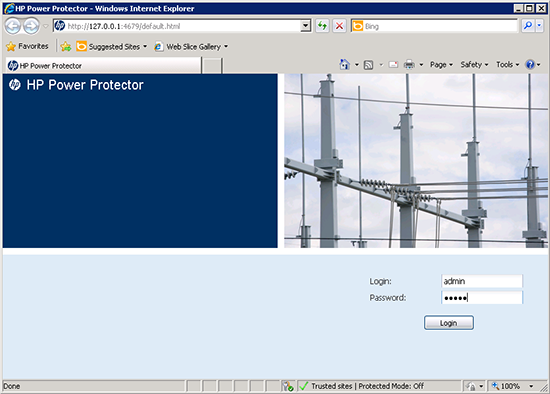Open the Safety menu
550x394 pixels.
[x=474, y=65]
